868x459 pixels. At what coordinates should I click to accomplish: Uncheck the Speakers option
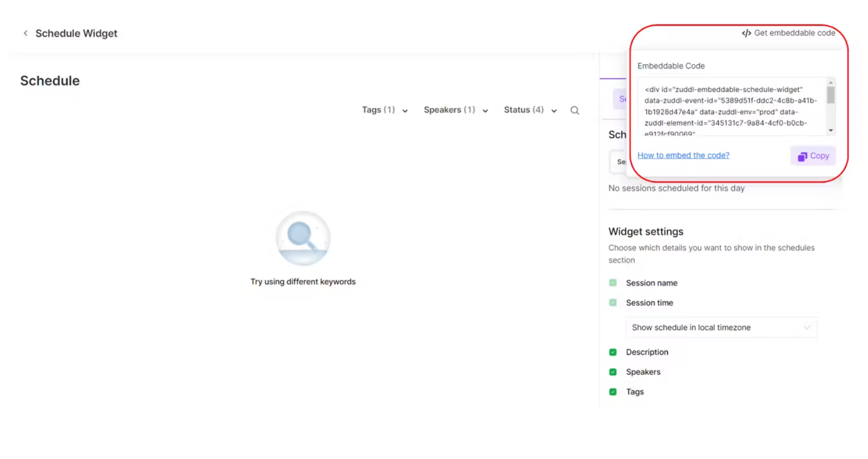tap(613, 371)
